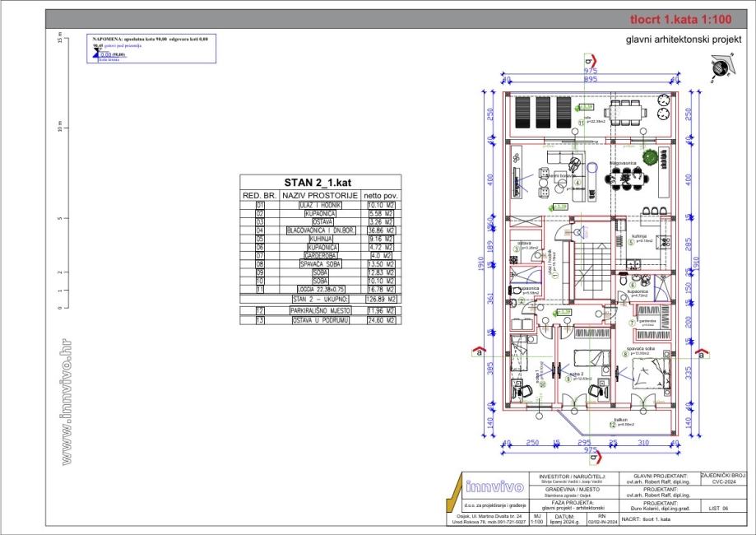Image resolution: width=756 pixels, height=535 pixels.
Task: Click the '15 m' scale bar label
Action: click(x=60, y=37)
